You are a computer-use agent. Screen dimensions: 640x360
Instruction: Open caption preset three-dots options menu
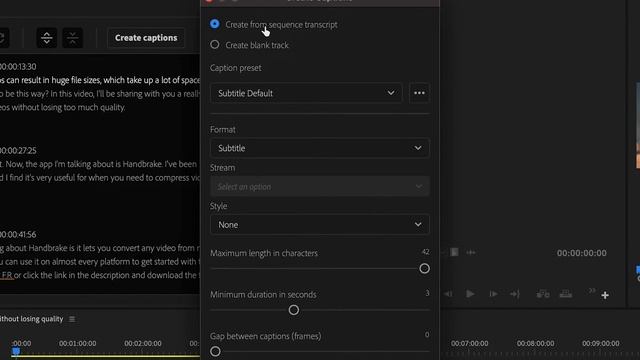(419, 93)
